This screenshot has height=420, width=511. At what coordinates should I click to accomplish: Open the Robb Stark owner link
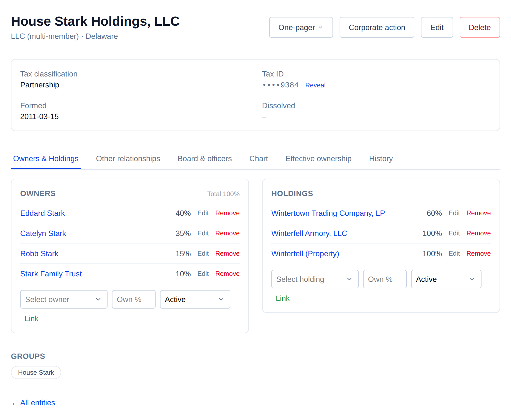coord(39,253)
